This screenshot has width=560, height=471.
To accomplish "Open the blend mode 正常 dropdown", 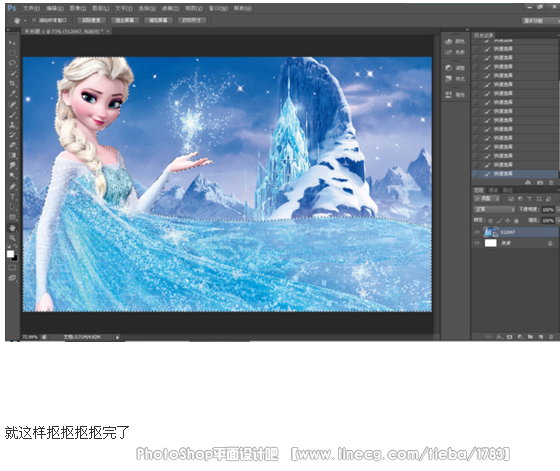I will point(495,210).
